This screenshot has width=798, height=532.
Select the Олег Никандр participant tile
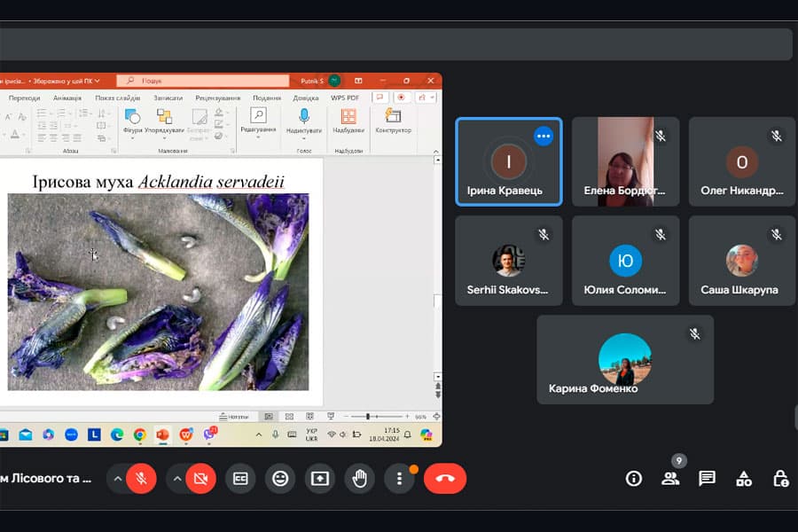click(741, 161)
